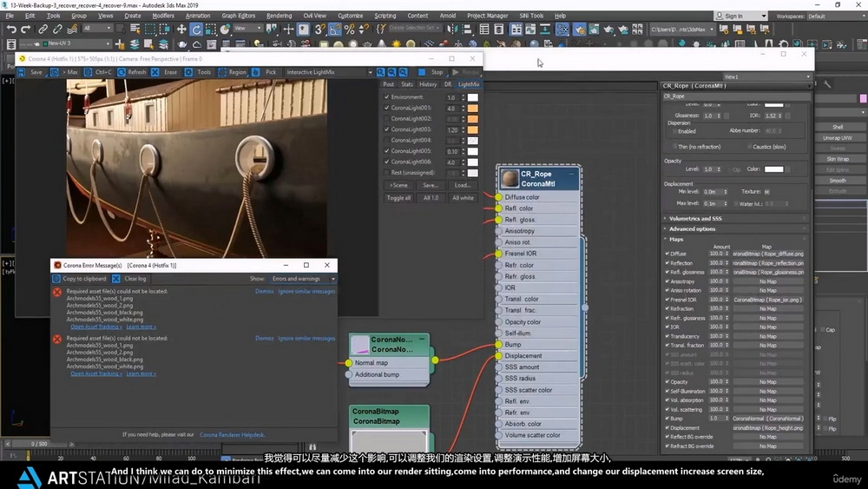Open the Sign In dropdown
Screen dimensions: 868x489
pos(741,16)
